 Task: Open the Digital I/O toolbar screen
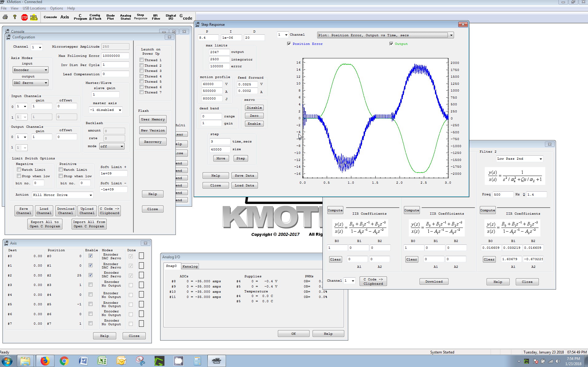tap(171, 17)
